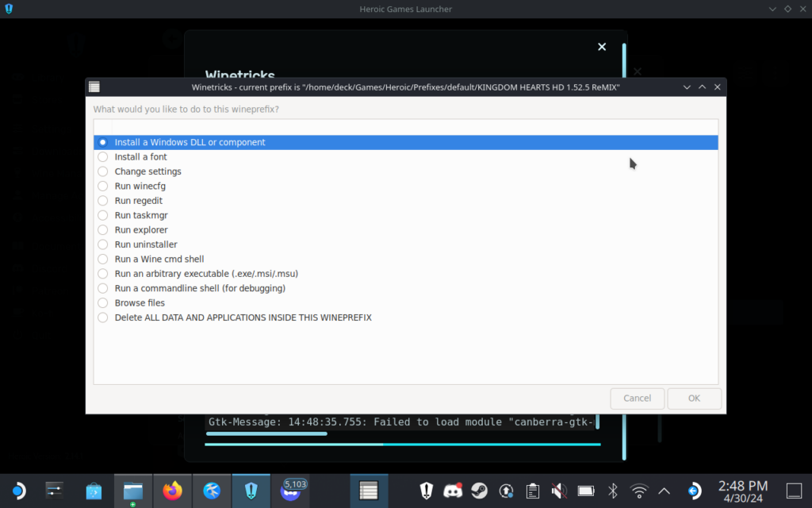Open the blue bird app in taskbar
This screenshot has height=508, width=812.
[x=212, y=491]
